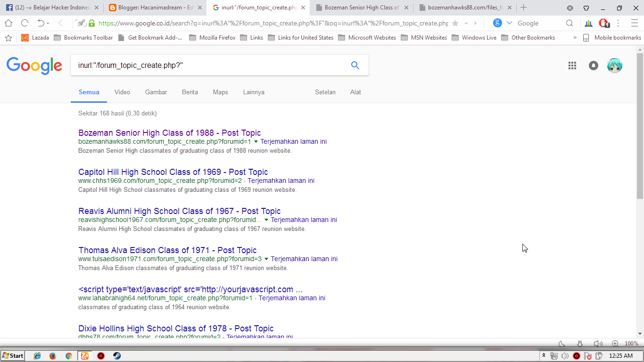
Task: Open the Lainnya search menu
Action: [x=254, y=92]
